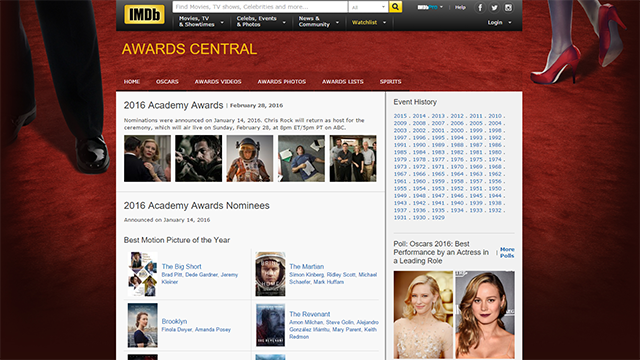Open the Brooklyn title link

tap(174, 321)
